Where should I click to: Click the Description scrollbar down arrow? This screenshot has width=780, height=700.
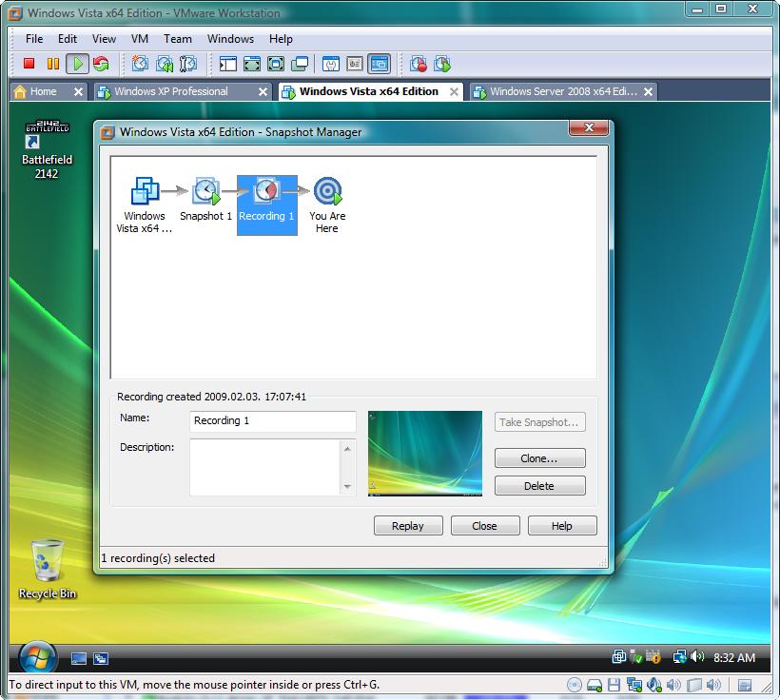click(348, 487)
